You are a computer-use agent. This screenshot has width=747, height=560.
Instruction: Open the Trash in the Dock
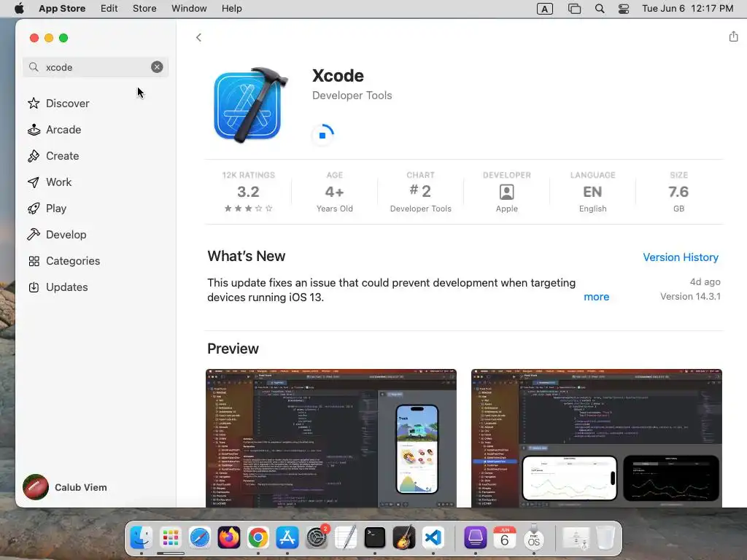coord(605,537)
